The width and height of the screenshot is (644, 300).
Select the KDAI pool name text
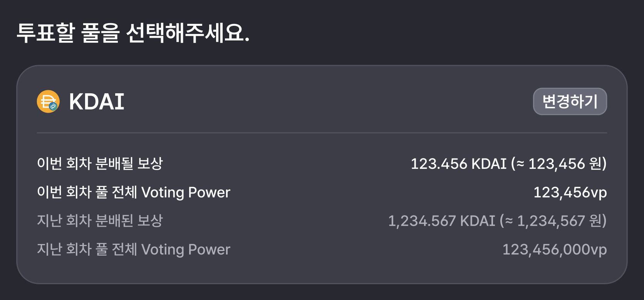click(x=97, y=102)
